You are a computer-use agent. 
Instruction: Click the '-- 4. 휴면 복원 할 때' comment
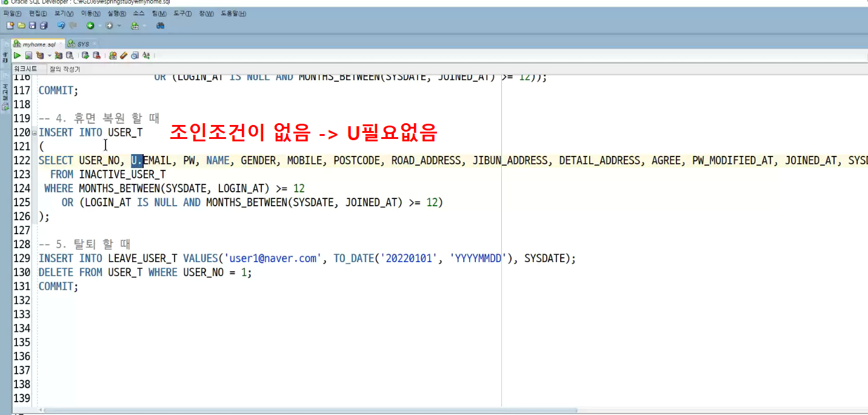click(99, 118)
